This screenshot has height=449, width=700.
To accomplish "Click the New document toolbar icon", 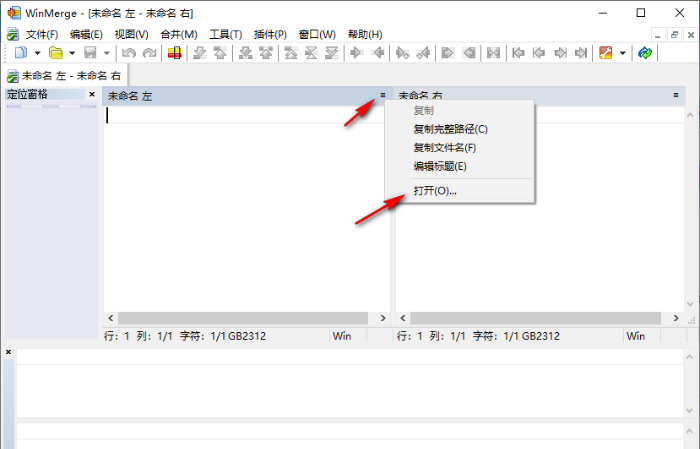I will [21, 53].
